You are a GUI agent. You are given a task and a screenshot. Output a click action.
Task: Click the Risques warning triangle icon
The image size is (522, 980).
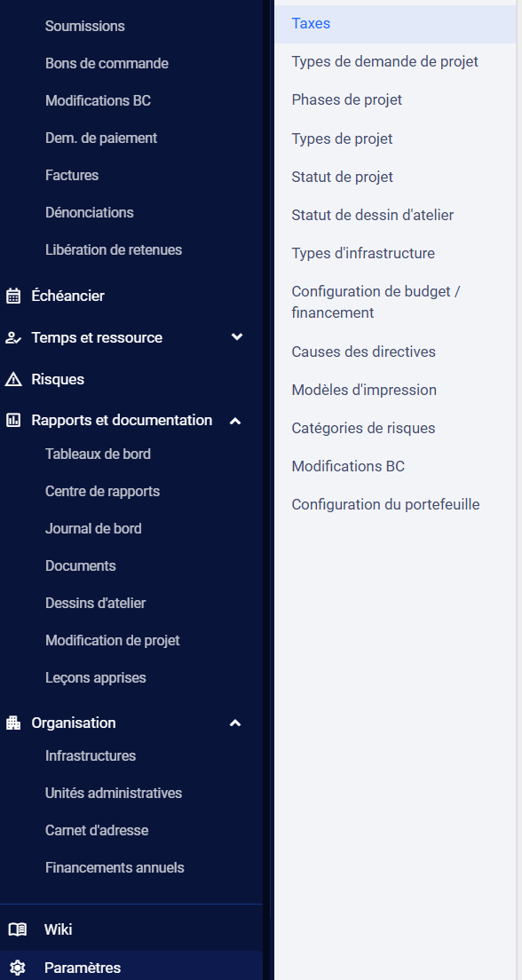click(x=13, y=379)
